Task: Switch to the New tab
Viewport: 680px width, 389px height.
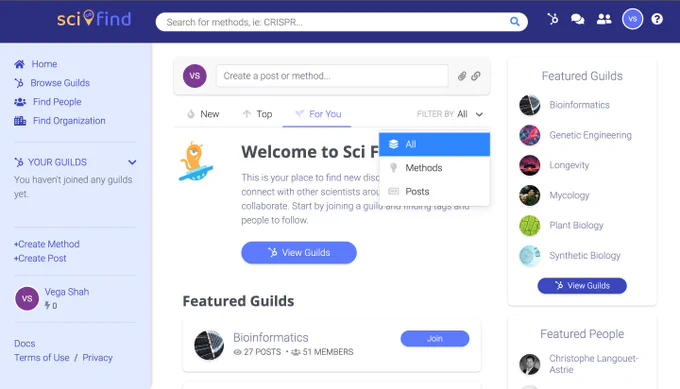Action: [203, 114]
